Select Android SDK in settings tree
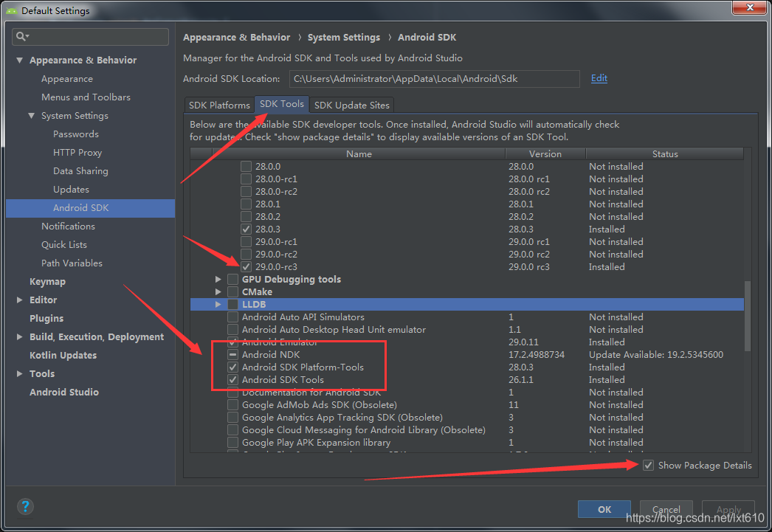Viewport: 772px width, 532px height. (91, 208)
